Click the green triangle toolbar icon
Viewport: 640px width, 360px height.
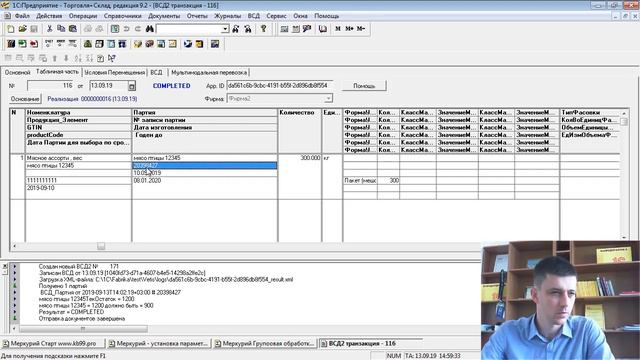88,44
